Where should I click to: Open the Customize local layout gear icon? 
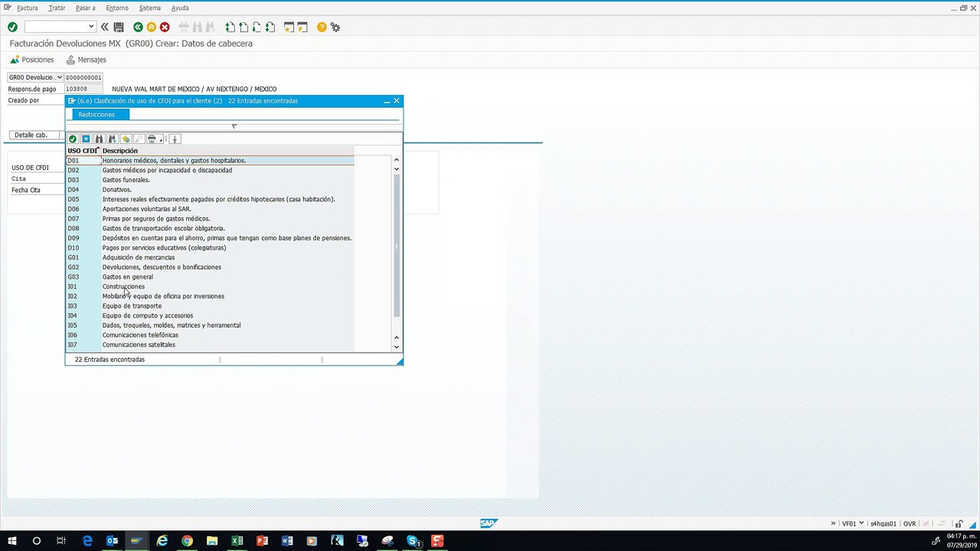[x=335, y=27]
